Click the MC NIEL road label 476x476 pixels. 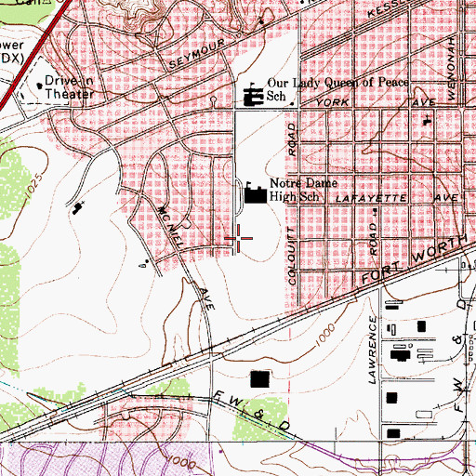tap(171, 227)
